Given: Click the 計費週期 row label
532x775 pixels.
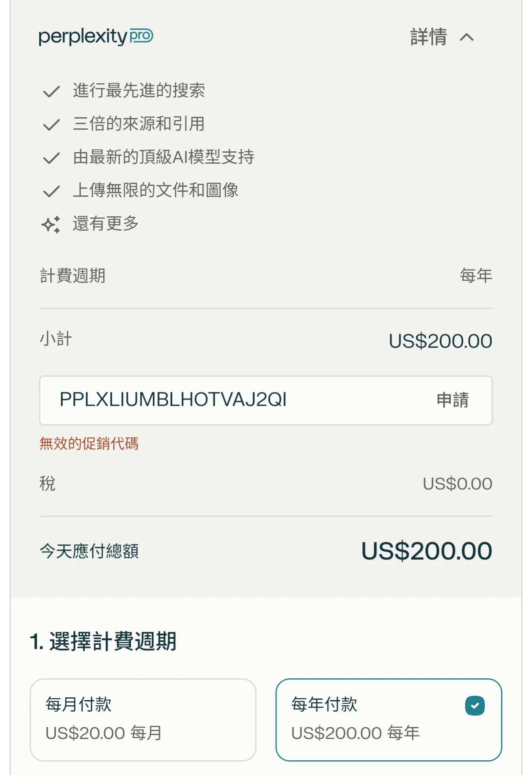Looking at the screenshot, I should [x=72, y=276].
